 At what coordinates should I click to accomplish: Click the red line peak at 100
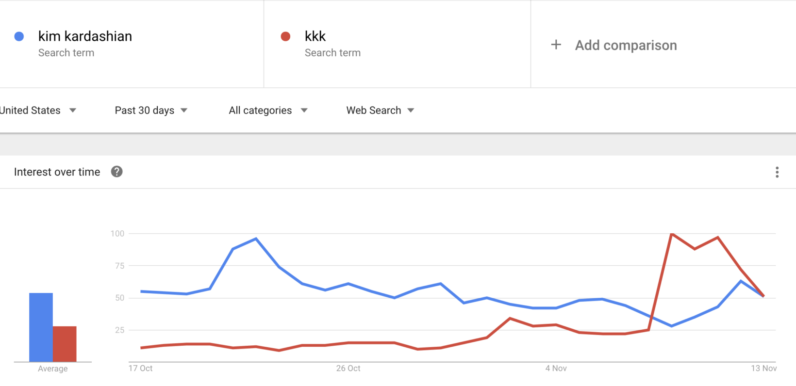[672, 234]
